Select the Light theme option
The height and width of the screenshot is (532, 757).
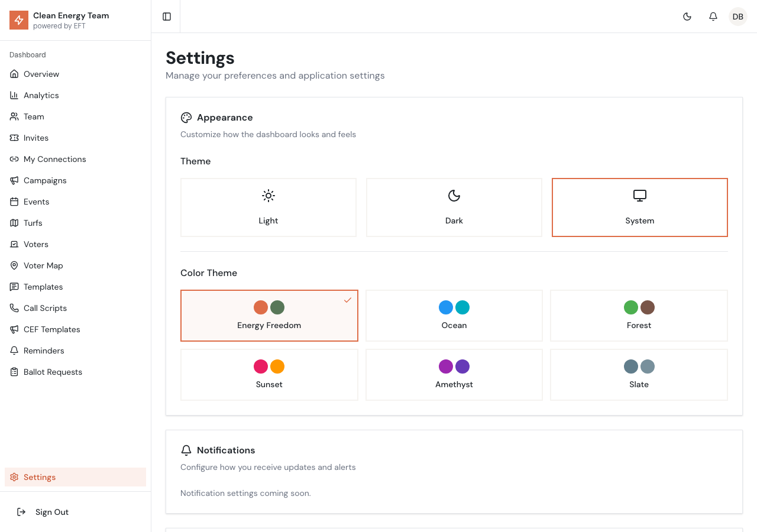point(268,207)
